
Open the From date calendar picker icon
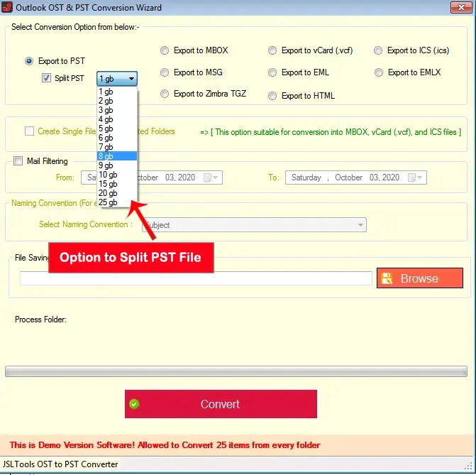click(208, 178)
